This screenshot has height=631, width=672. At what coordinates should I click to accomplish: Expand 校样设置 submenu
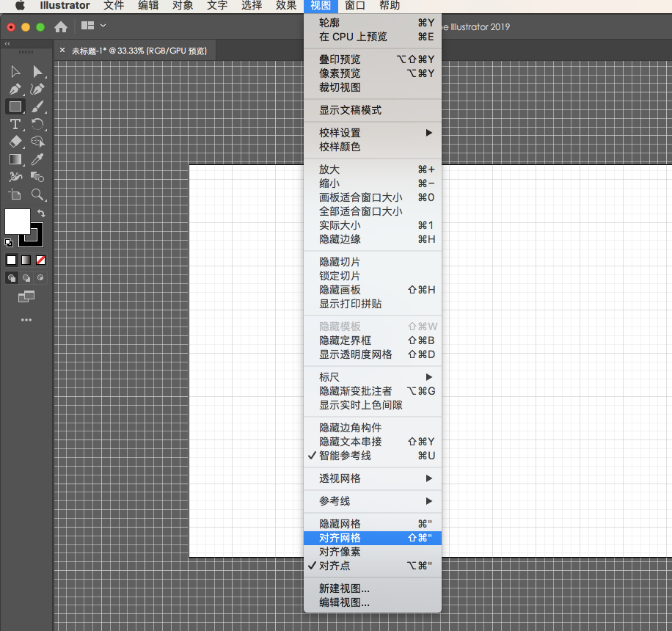click(373, 133)
